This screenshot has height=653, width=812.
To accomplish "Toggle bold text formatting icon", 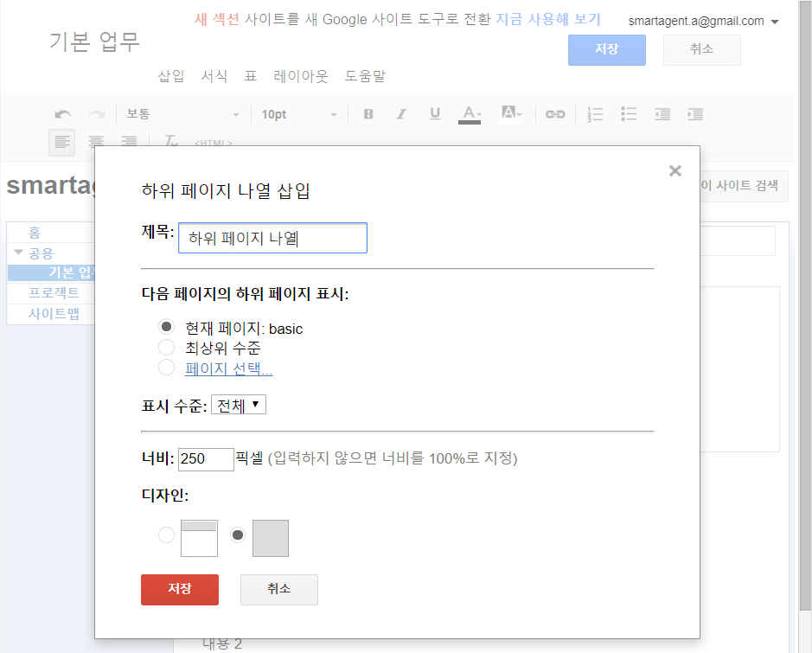I will pos(368,114).
